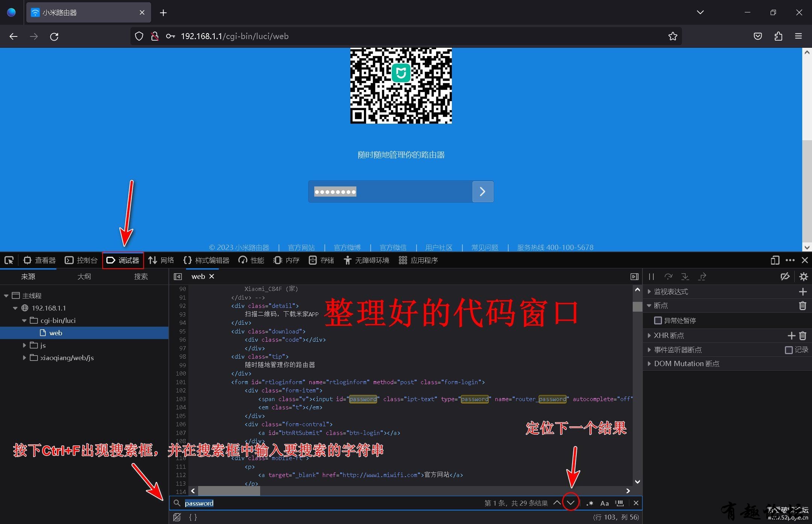Toggle whole word search option
Image resolution: width=812 pixels, height=524 pixels.
pos(620,503)
